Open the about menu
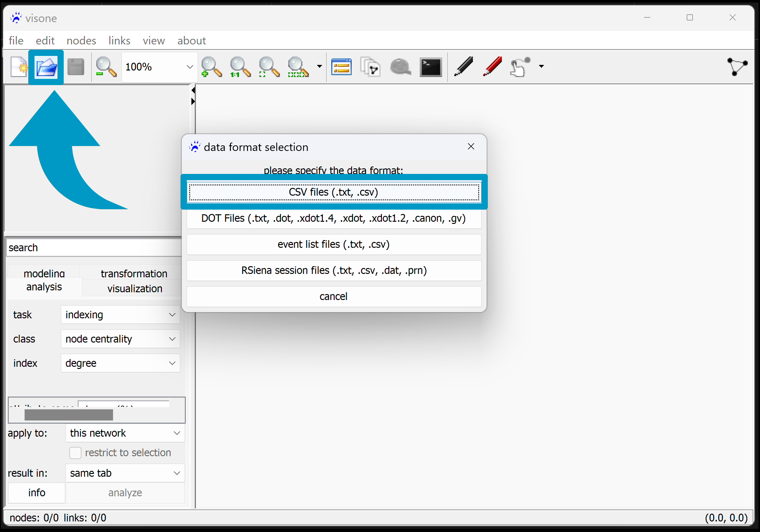The height and width of the screenshot is (532, 760). coord(192,40)
